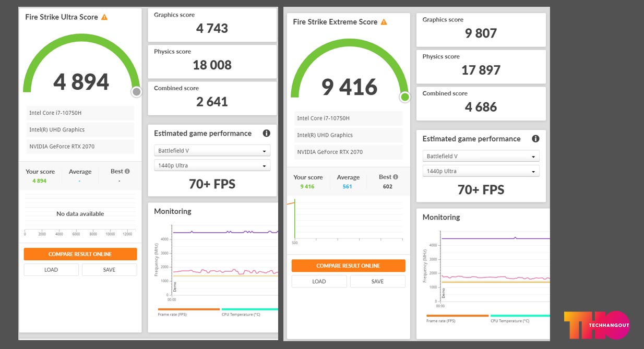Click the Fire Strike Extreme score 9 416
This screenshot has height=349, width=644.
349,87
